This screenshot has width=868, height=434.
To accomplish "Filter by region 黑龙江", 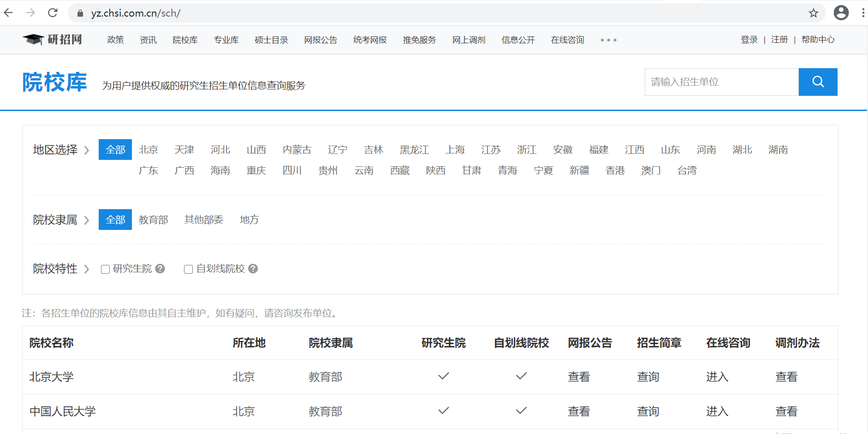I will pos(414,150).
